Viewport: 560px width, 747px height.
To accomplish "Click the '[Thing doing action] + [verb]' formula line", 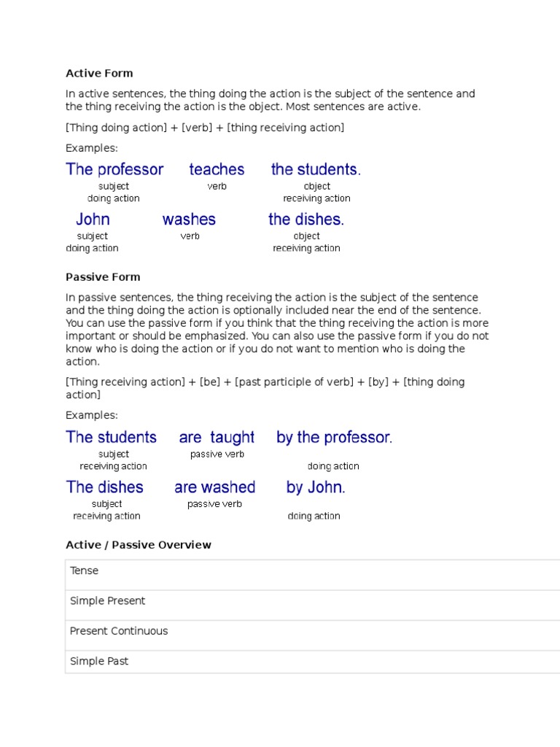I will (205, 128).
